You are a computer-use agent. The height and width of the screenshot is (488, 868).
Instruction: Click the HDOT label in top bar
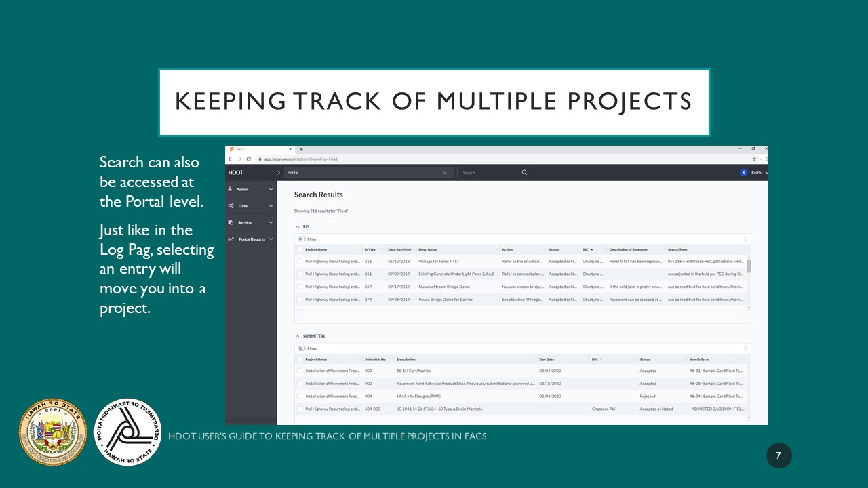point(235,173)
